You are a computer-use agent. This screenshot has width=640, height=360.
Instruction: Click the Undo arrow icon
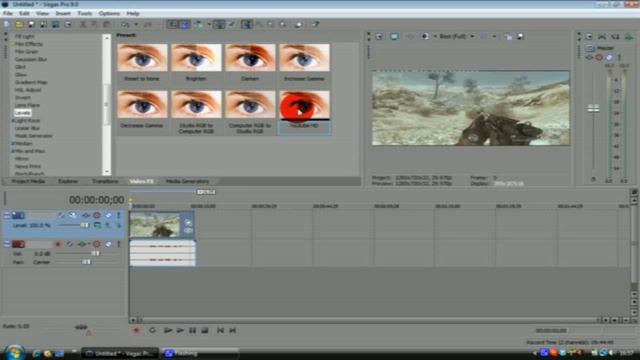(x=125, y=24)
